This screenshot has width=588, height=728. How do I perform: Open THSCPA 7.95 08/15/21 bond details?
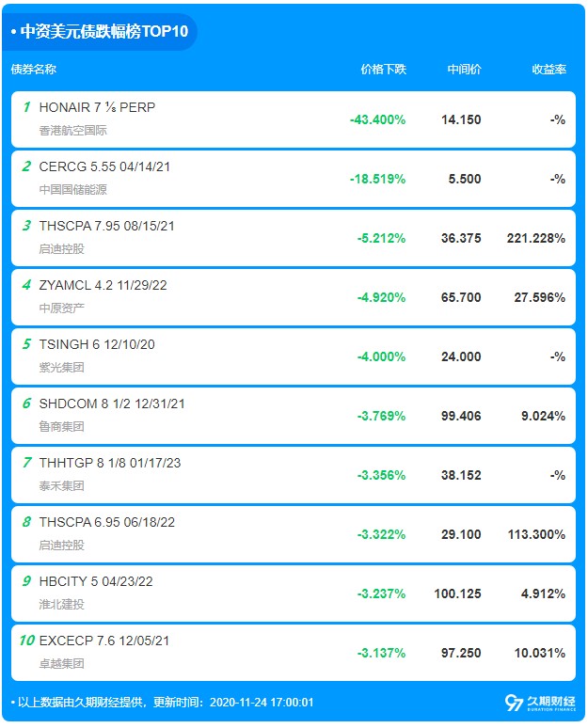106,226
